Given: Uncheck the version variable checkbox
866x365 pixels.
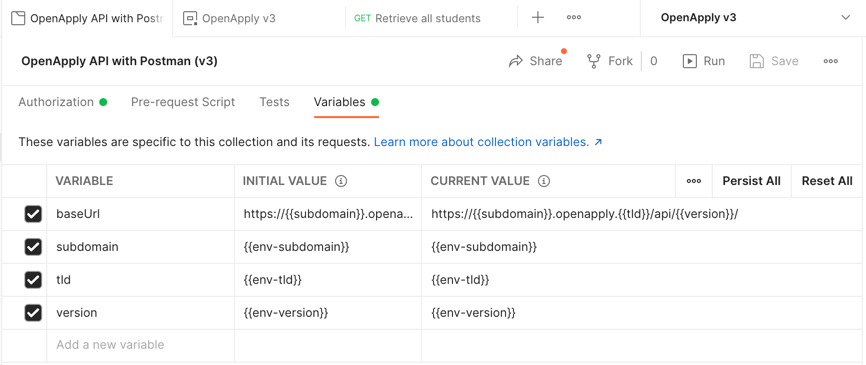Looking at the screenshot, I should pos(33,313).
